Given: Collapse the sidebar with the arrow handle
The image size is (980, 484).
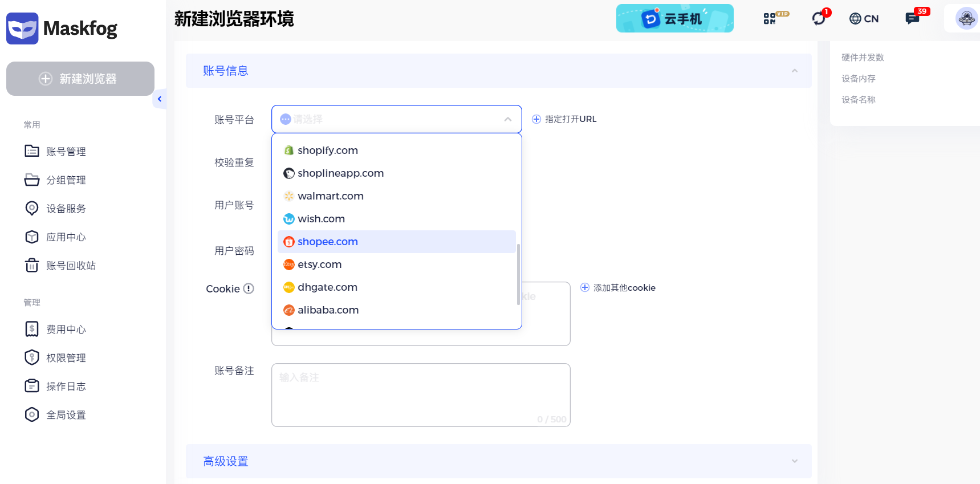Looking at the screenshot, I should [x=160, y=99].
